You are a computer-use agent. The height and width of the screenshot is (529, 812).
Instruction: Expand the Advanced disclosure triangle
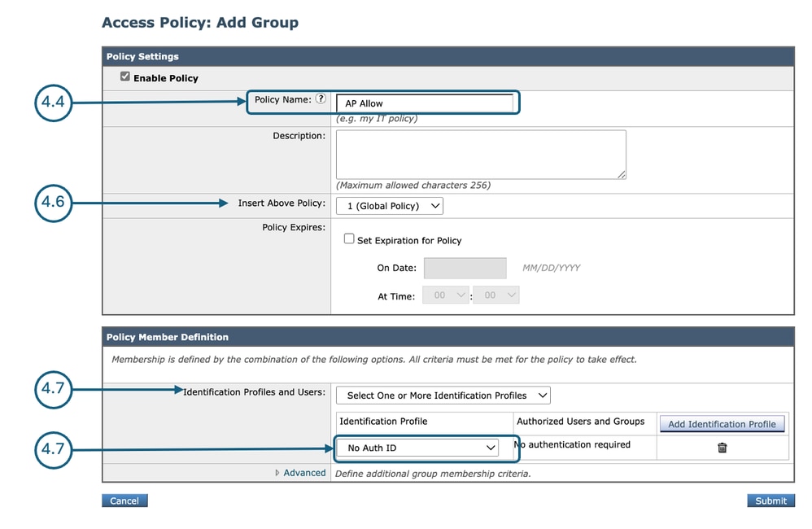278,473
